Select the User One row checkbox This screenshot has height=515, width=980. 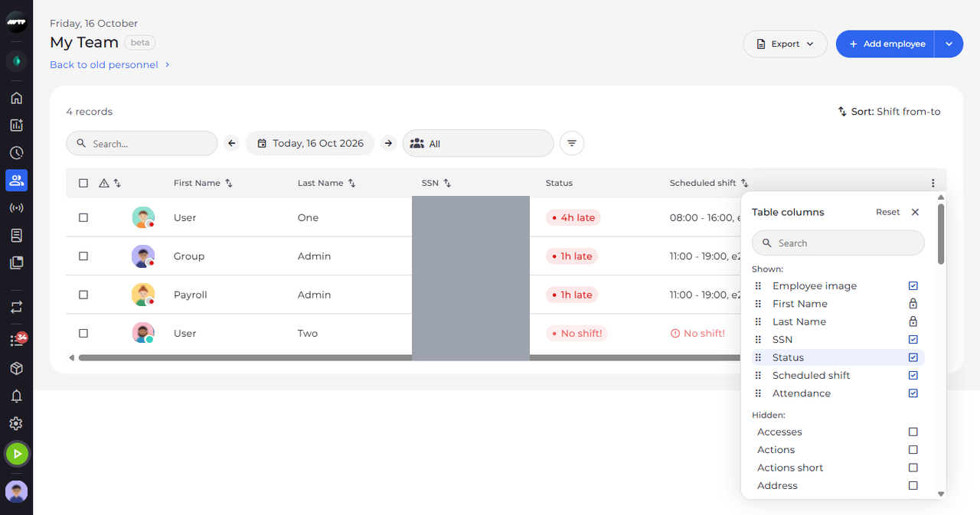point(83,217)
